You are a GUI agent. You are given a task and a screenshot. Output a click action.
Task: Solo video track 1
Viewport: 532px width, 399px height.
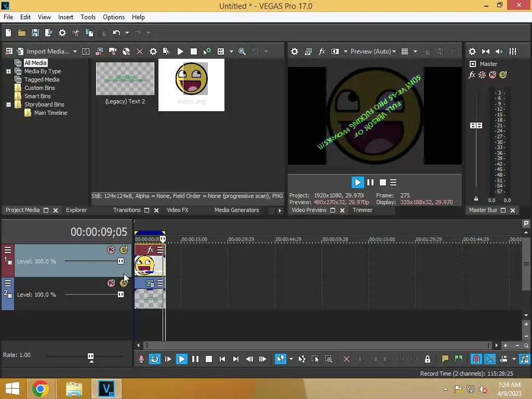click(x=124, y=250)
